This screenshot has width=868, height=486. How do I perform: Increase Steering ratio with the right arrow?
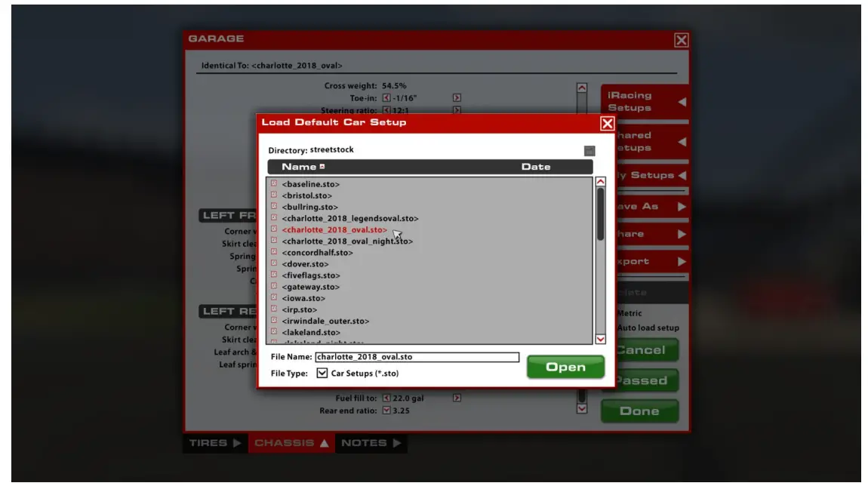tap(457, 110)
